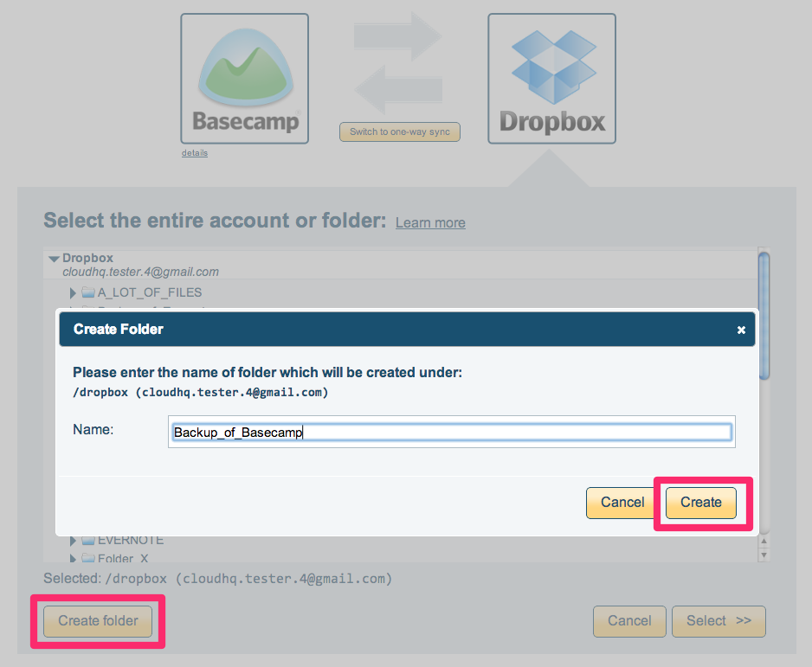The width and height of the screenshot is (812, 667).
Task: Cancel the Create Folder dialog
Action: click(x=622, y=503)
